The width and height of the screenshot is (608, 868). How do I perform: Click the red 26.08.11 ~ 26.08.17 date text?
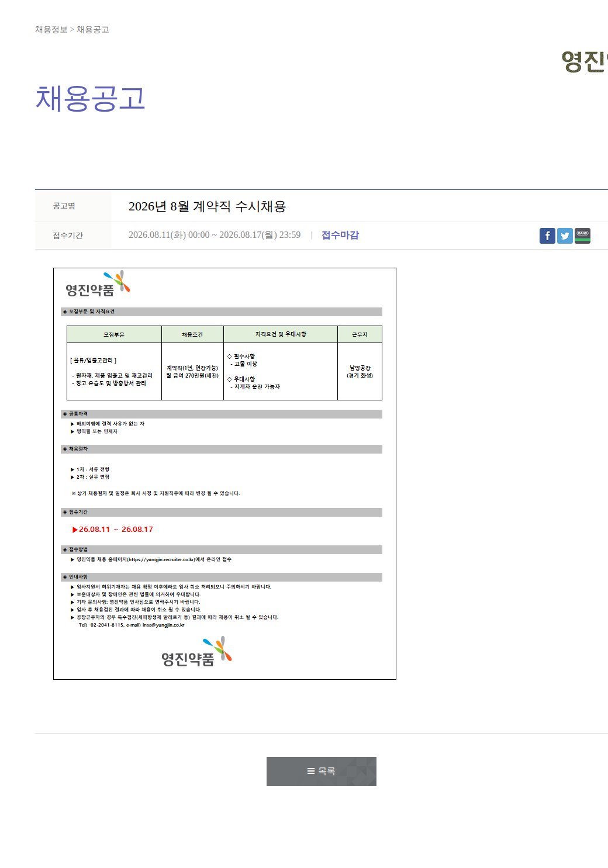click(x=113, y=530)
